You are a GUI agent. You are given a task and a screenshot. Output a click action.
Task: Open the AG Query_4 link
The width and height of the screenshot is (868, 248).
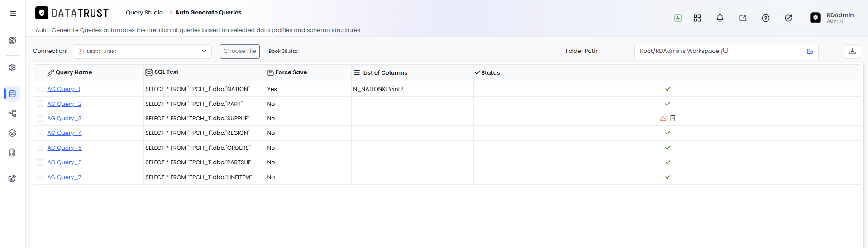coord(64,133)
